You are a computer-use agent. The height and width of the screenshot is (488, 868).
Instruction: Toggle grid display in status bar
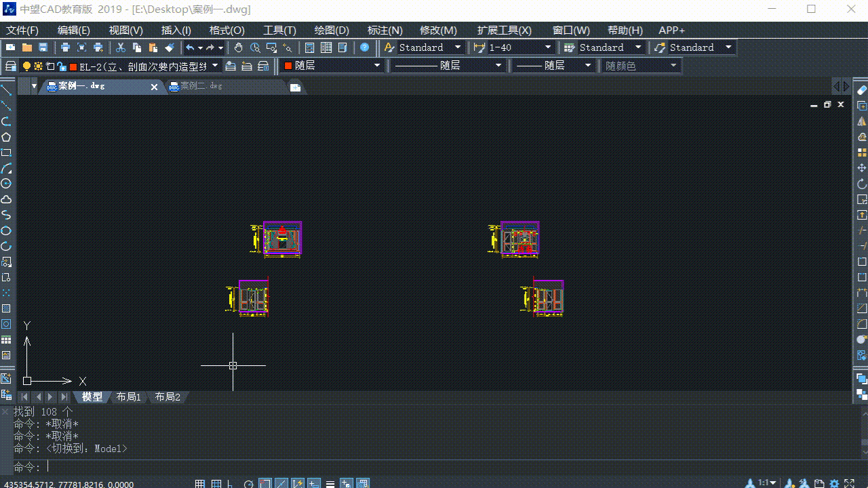click(x=216, y=484)
